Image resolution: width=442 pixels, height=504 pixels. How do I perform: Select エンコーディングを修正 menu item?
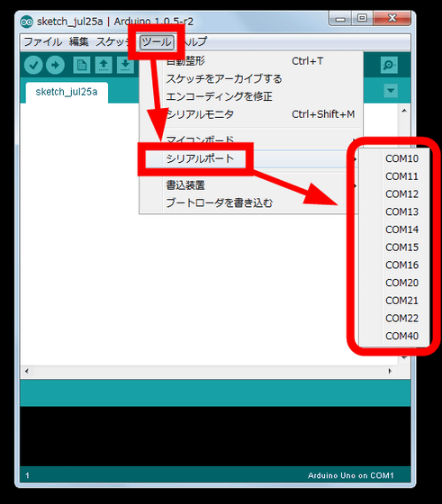pyautogui.click(x=251, y=96)
